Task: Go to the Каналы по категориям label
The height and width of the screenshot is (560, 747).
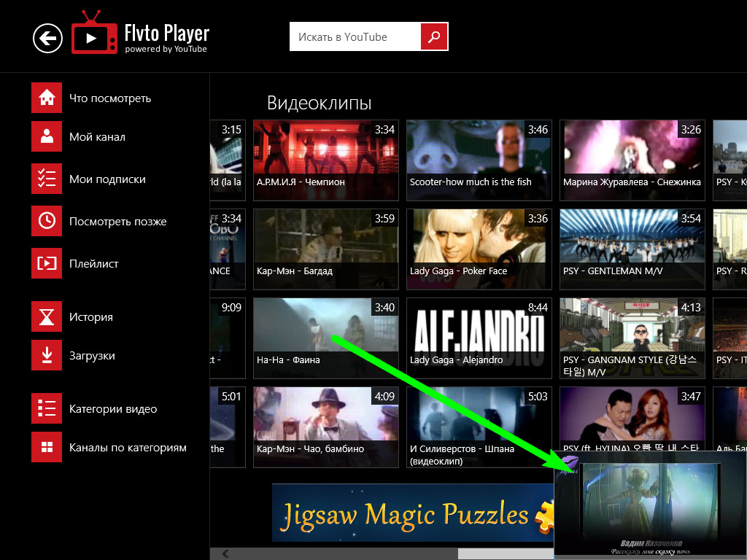Action: (x=128, y=448)
